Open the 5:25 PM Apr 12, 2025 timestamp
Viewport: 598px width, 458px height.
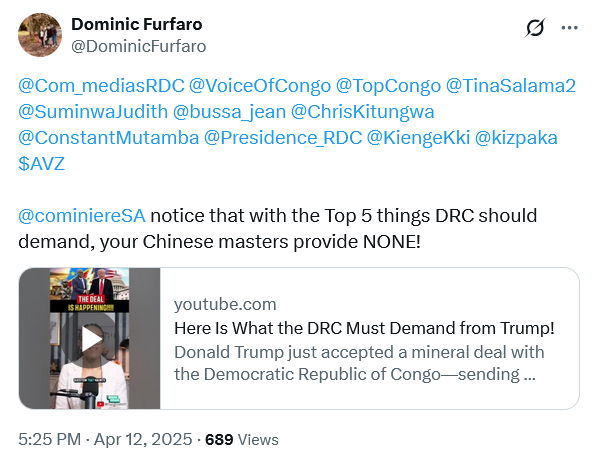click(x=105, y=439)
